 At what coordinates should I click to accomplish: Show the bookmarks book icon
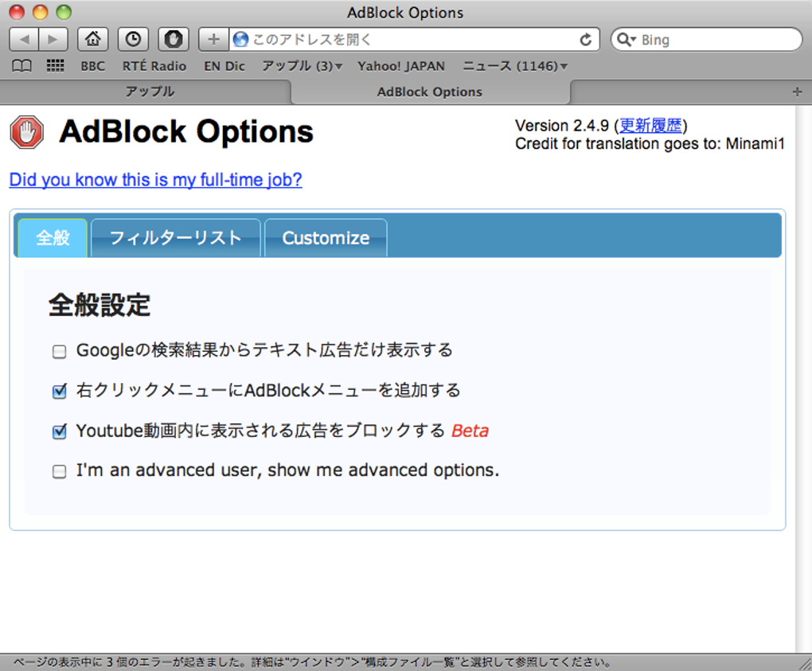click(21, 66)
